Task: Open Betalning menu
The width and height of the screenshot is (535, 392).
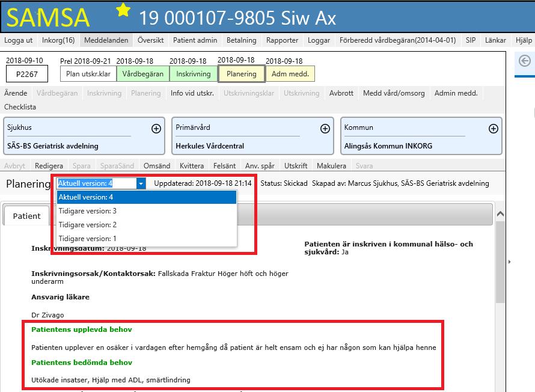Action: (242, 40)
